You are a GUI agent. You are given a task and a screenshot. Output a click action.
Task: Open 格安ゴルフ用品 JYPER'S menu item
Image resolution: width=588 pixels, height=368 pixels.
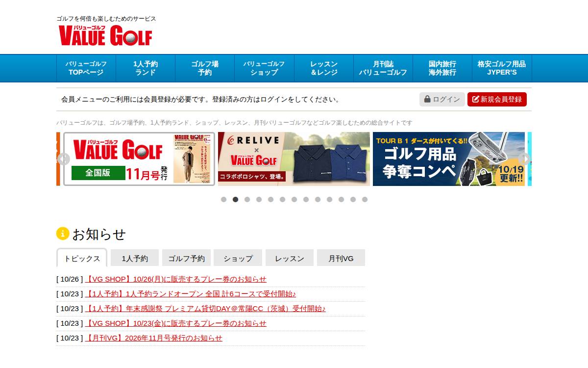(x=502, y=68)
